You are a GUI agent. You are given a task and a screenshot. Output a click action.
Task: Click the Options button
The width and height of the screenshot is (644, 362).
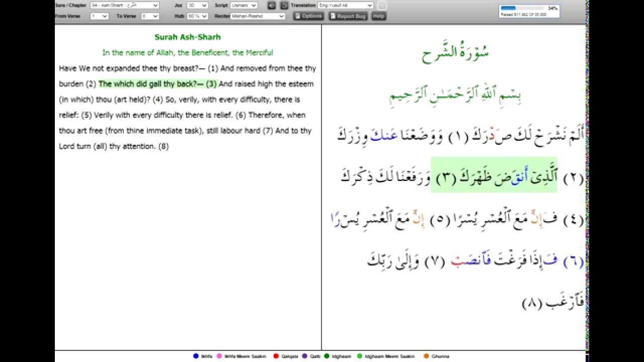[x=308, y=16]
